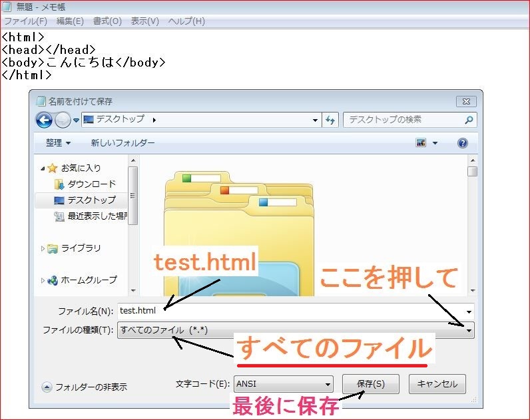Click the notepad icon in the Save As dialog title

point(41,101)
